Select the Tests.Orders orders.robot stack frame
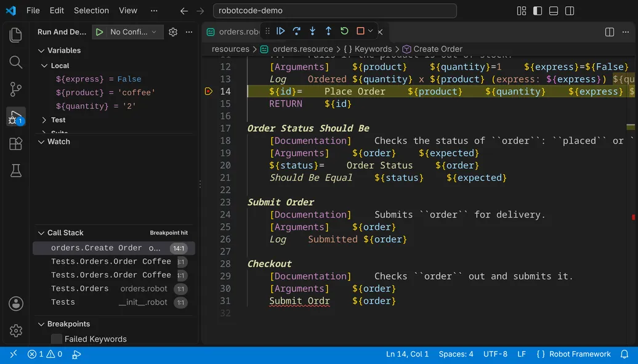 (113, 289)
